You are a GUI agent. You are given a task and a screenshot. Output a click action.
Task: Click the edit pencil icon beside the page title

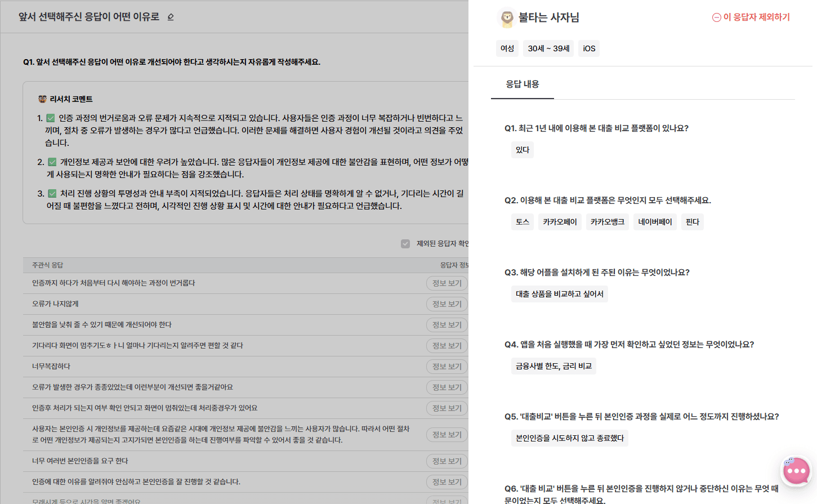tap(171, 17)
